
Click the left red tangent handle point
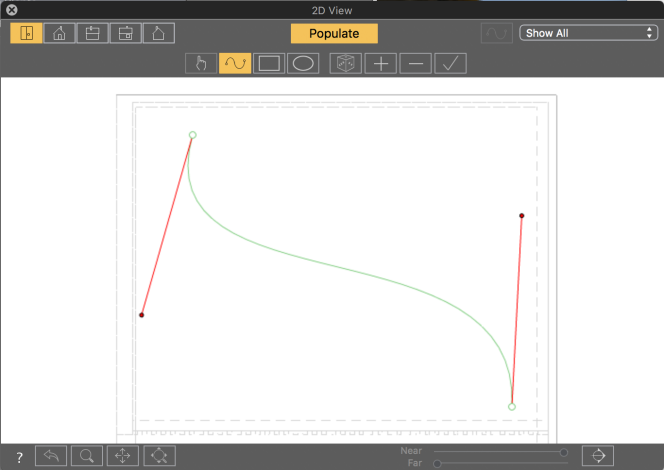tap(141, 315)
